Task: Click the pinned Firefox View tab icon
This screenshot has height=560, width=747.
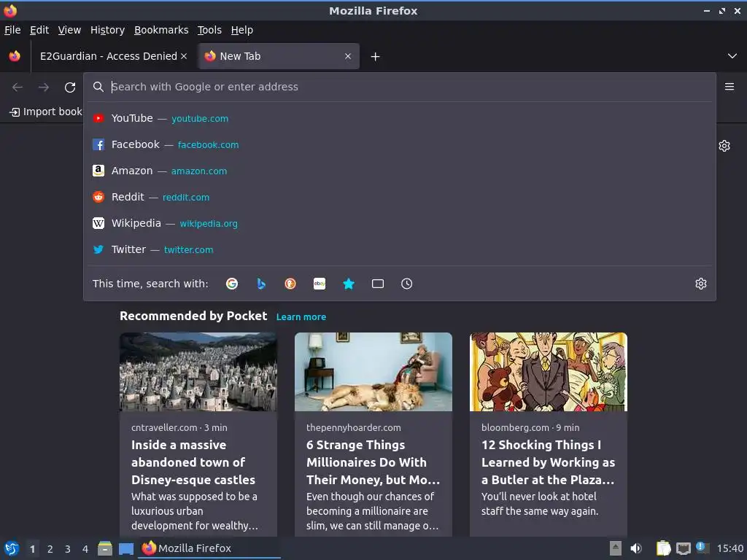Action: [15, 56]
